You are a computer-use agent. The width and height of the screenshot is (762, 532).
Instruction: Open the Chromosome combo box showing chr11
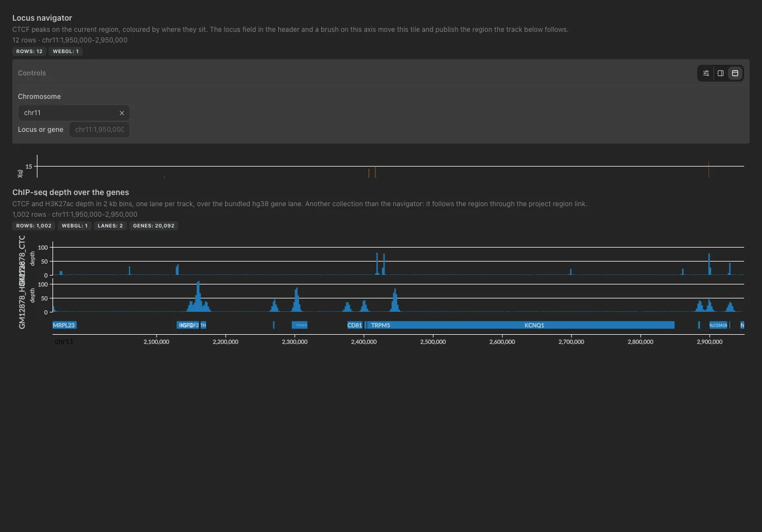[x=74, y=113]
